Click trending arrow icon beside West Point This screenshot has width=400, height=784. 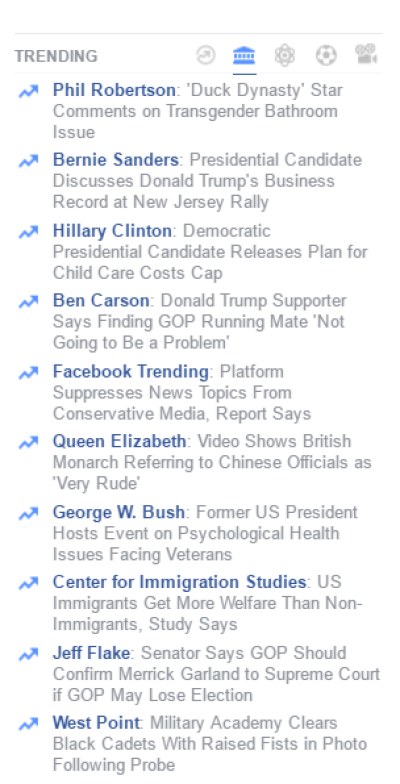click(28, 724)
